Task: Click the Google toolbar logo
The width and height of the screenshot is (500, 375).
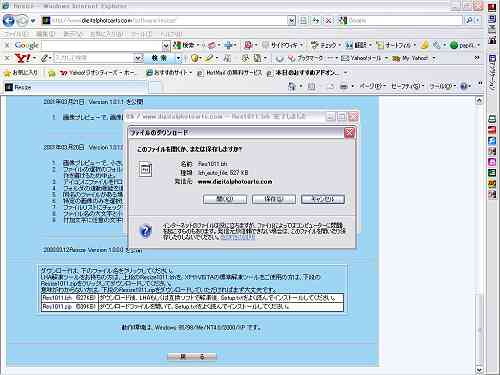Action: click(x=27, y=45)
